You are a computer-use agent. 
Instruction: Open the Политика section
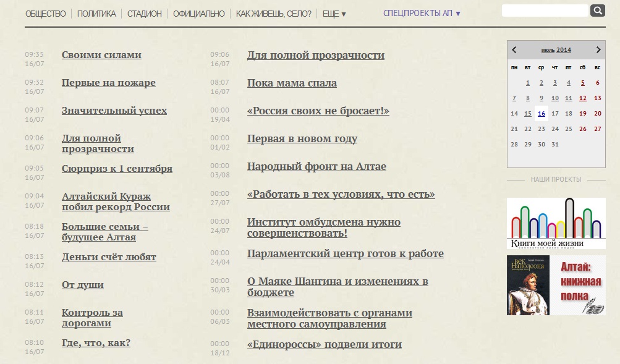[96, 14]
